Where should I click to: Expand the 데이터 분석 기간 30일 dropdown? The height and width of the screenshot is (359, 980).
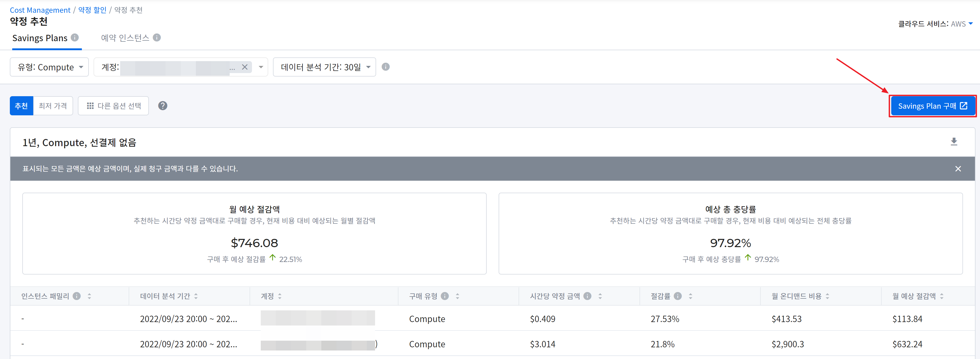pyautogui.click(x=325, y=67)
